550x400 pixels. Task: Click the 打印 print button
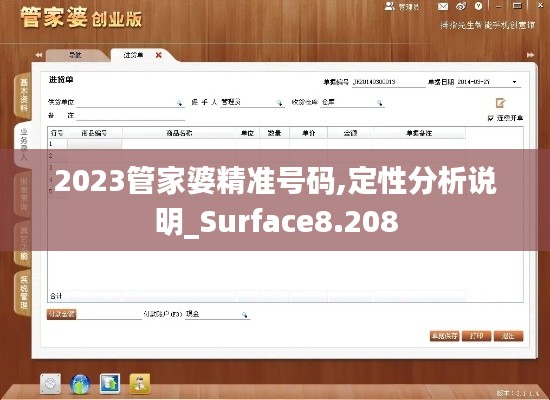tap(476, 336)
